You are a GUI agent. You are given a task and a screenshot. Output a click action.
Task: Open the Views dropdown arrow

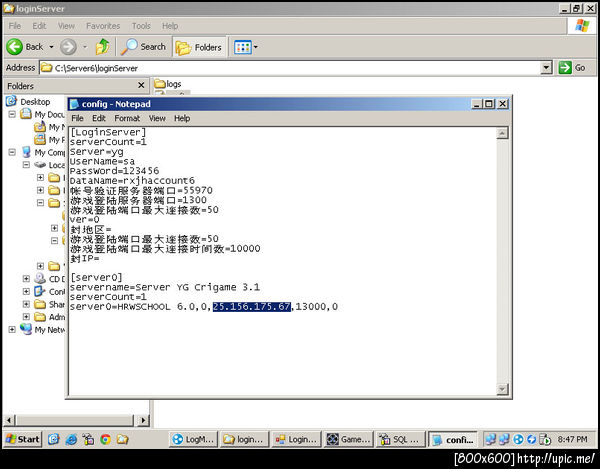click(x=256, y=47)
